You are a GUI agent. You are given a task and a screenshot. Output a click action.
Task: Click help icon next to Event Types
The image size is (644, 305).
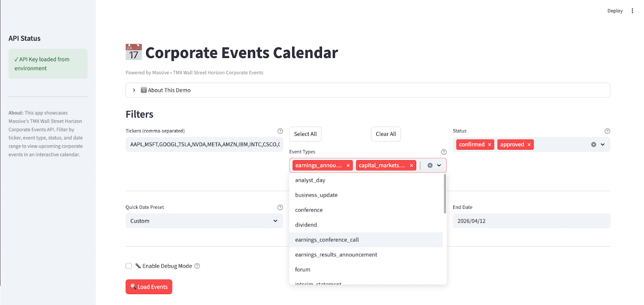pos(444,152)
